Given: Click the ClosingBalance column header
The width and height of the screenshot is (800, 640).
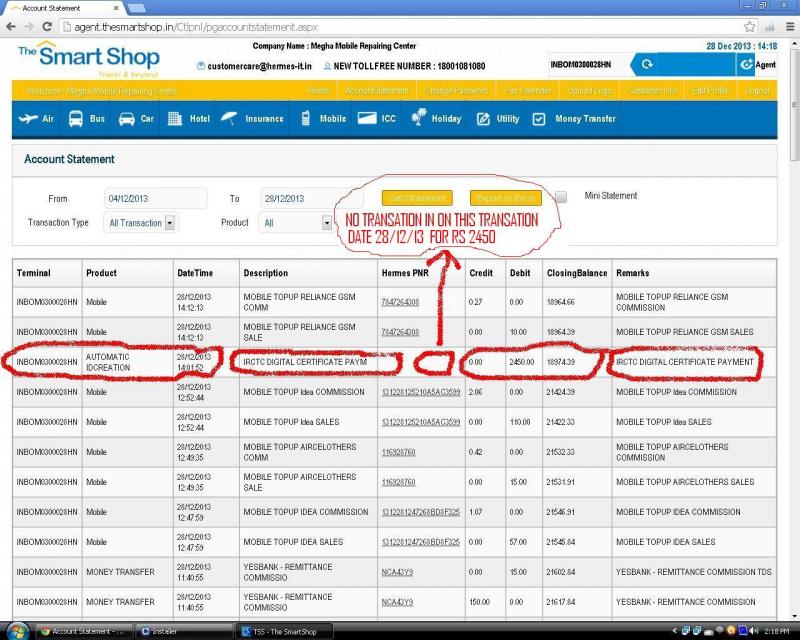Looking at the screenshot, I should (577, 273).
